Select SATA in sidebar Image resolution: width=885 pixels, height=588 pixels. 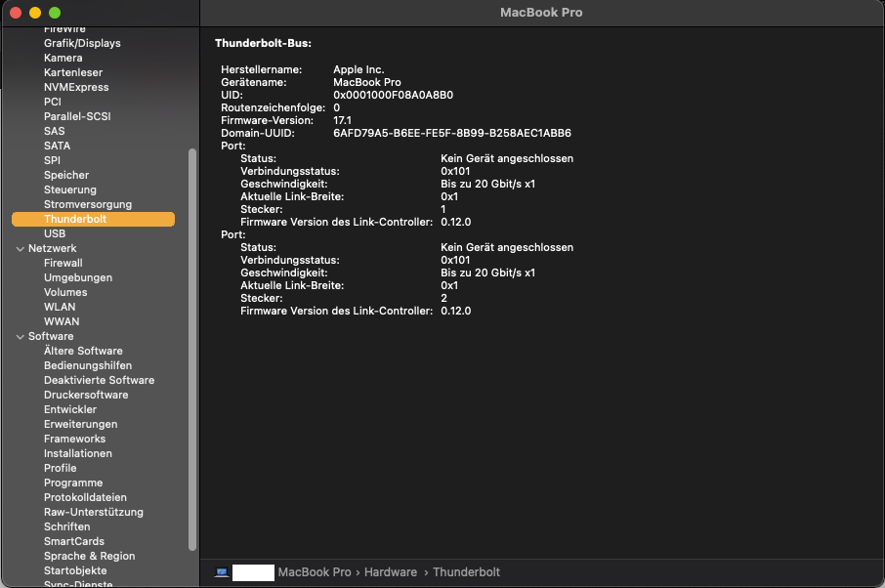pyautogui.click(x=57, y=147)
